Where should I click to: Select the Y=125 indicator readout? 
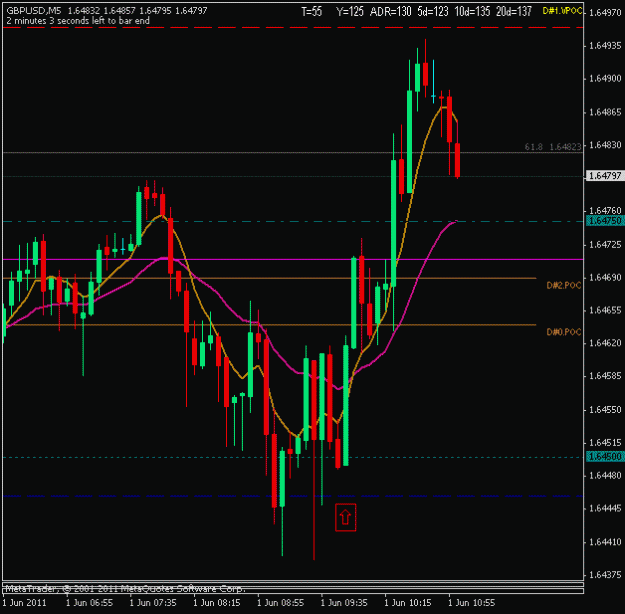click(x=350, y=12)
